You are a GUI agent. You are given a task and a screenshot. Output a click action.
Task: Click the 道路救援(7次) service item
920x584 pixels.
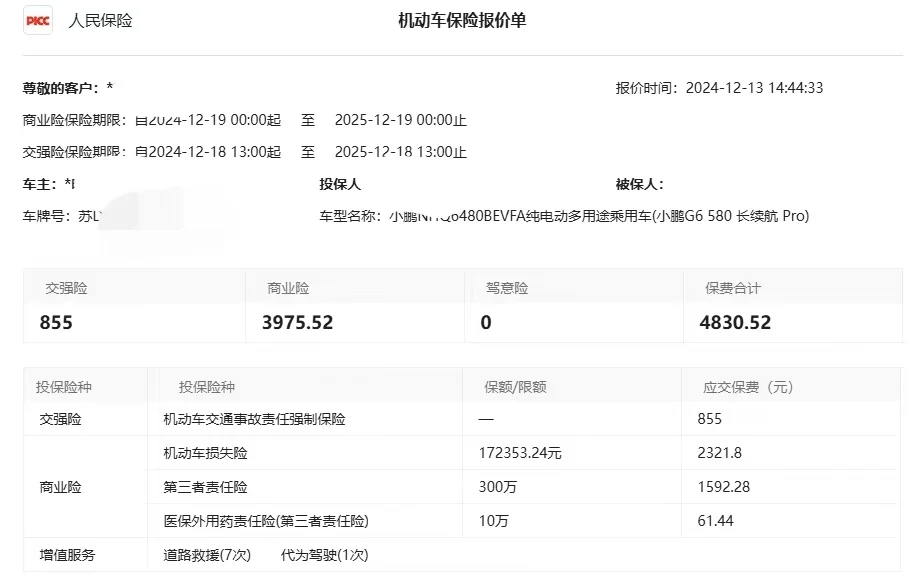pyautogui.click(x=207, y=555)
